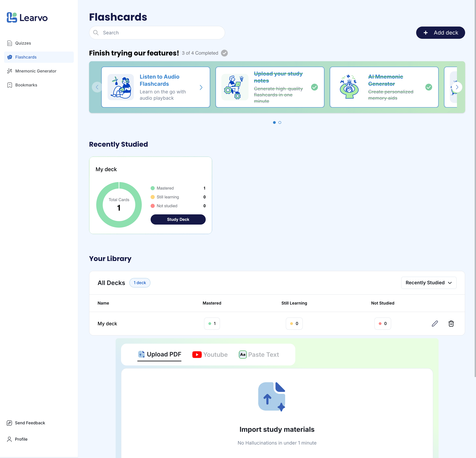Expand Listen to Audio Flashcards chevron
Image resolution: width=476 pixels, height=458 pixels.
pyautogui.click(x=201, y=87)
